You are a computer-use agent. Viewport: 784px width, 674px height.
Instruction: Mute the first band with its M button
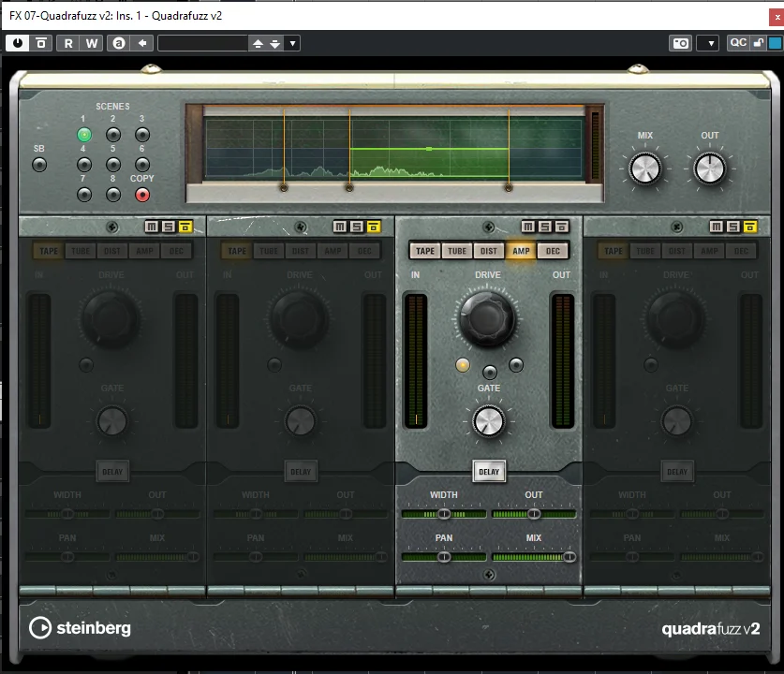(x=152, y=227)
